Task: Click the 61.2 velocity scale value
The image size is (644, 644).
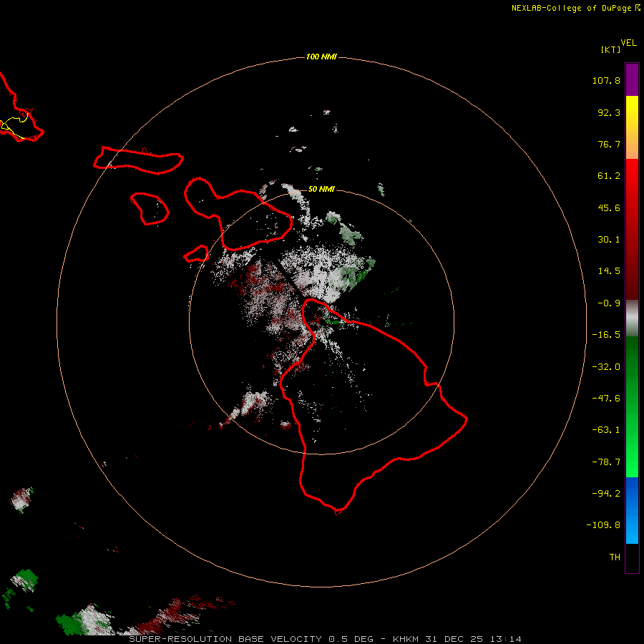Action: [609, 176]
